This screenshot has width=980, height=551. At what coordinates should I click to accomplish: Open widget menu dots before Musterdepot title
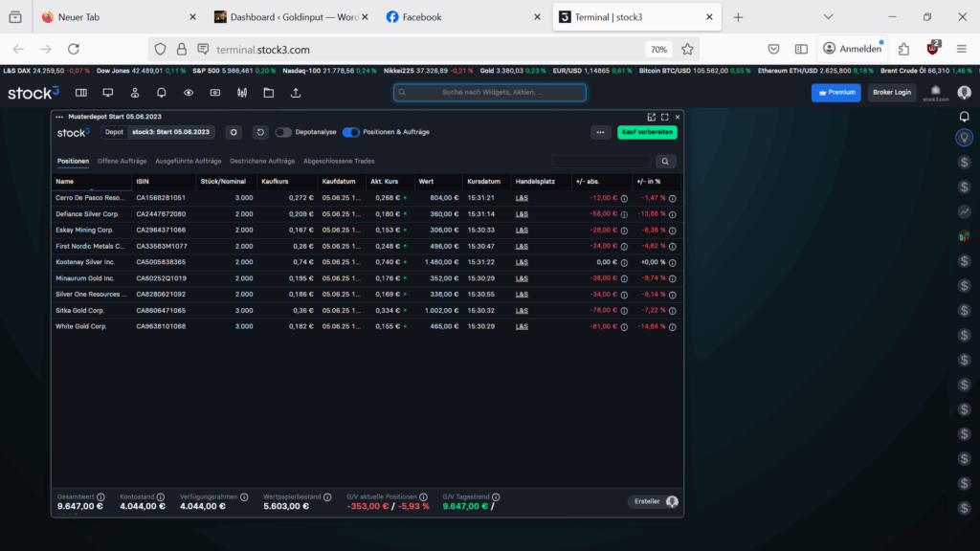[59, 117]
